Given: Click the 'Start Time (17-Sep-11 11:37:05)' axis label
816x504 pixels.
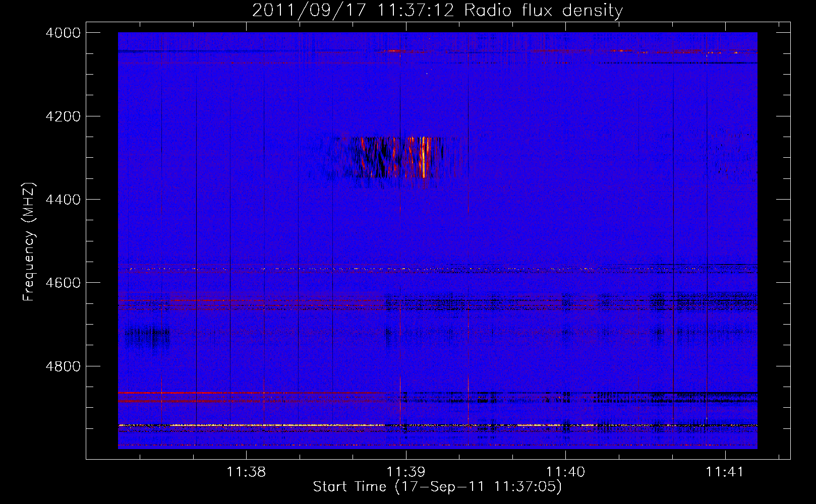Looking at the screenshot, I should pos(437,487).
